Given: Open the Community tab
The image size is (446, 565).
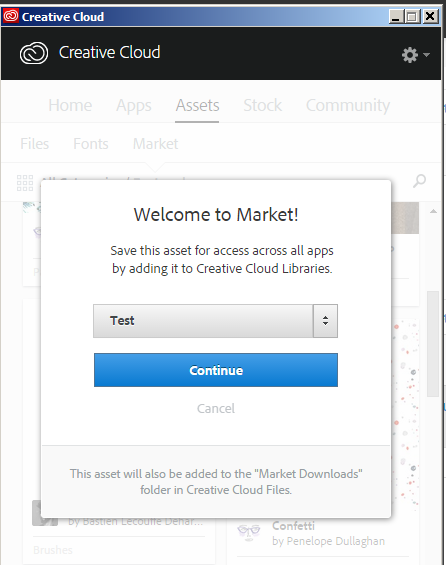Looking at the screenshot, I should pyautogui.click(x=348, y=106).
